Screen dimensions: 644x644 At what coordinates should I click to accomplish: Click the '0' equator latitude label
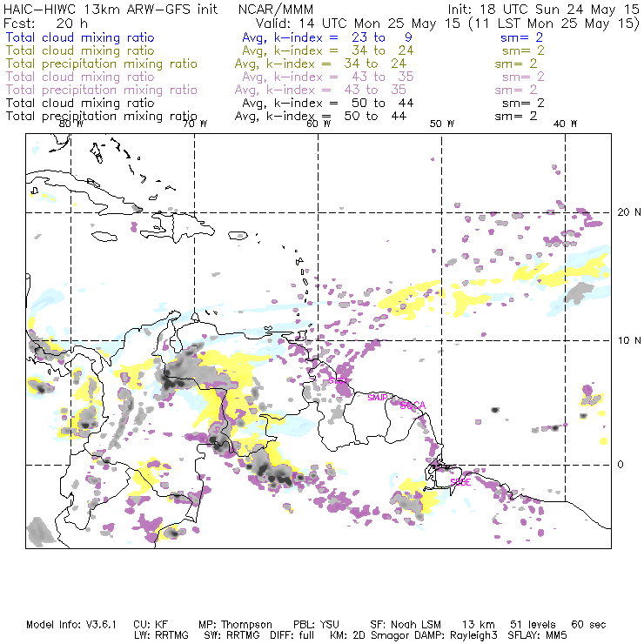[x=621, y=465]
